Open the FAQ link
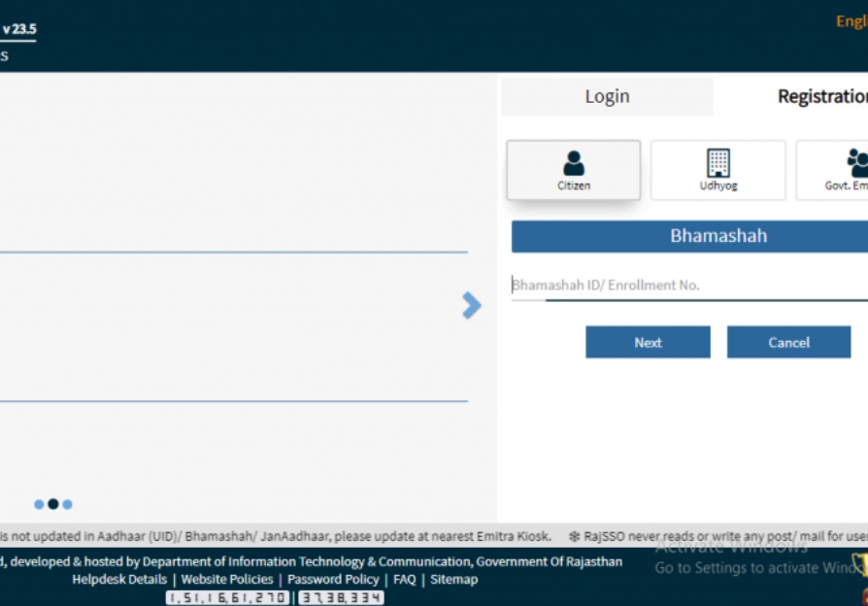868x606 pixels. pos(405,580)
